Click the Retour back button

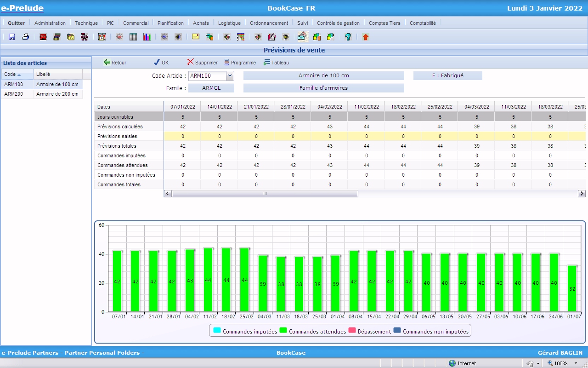point(115,63)
